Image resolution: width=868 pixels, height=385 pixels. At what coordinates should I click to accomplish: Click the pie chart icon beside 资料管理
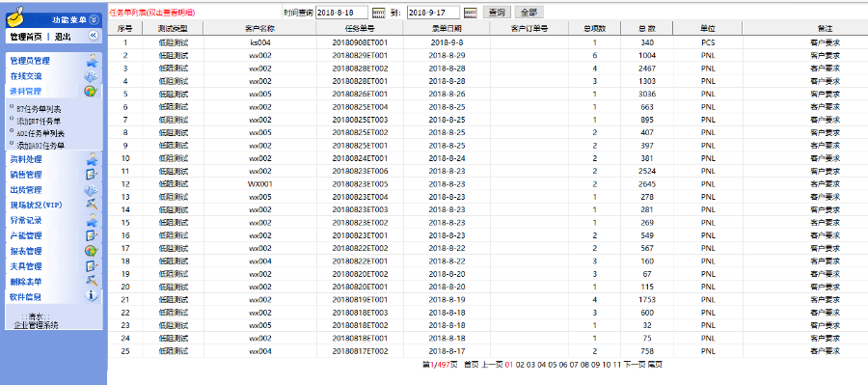click(92, 92)
